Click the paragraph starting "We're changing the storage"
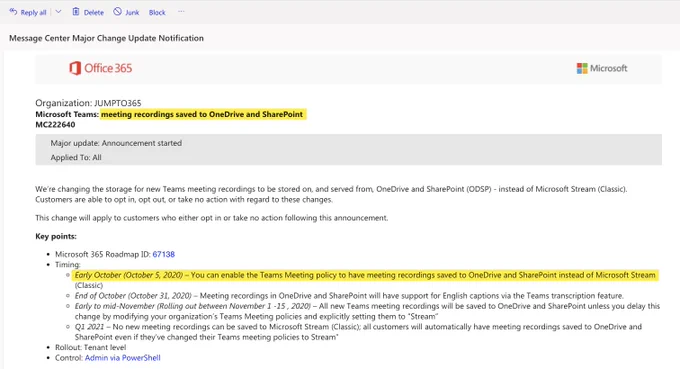 point(331,194)
